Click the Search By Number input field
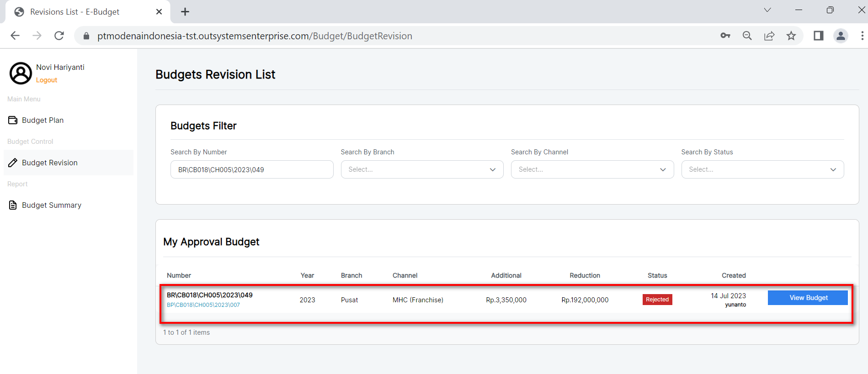 coord(251,169)
